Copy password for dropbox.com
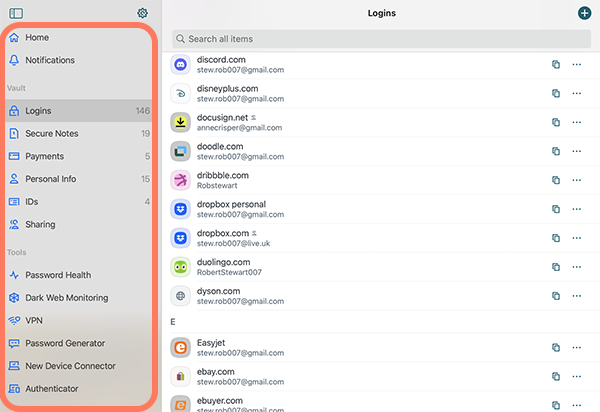600x412 pixels. pos(556,238)
